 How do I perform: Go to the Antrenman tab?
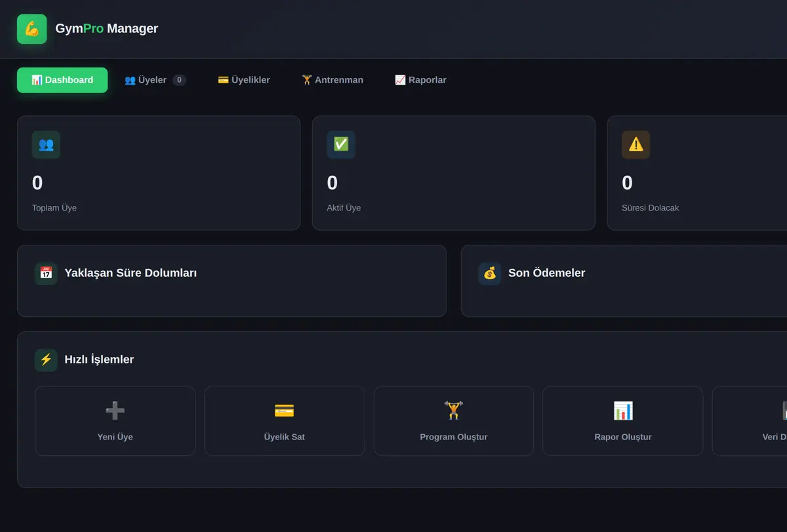click(x=333, y=80)
